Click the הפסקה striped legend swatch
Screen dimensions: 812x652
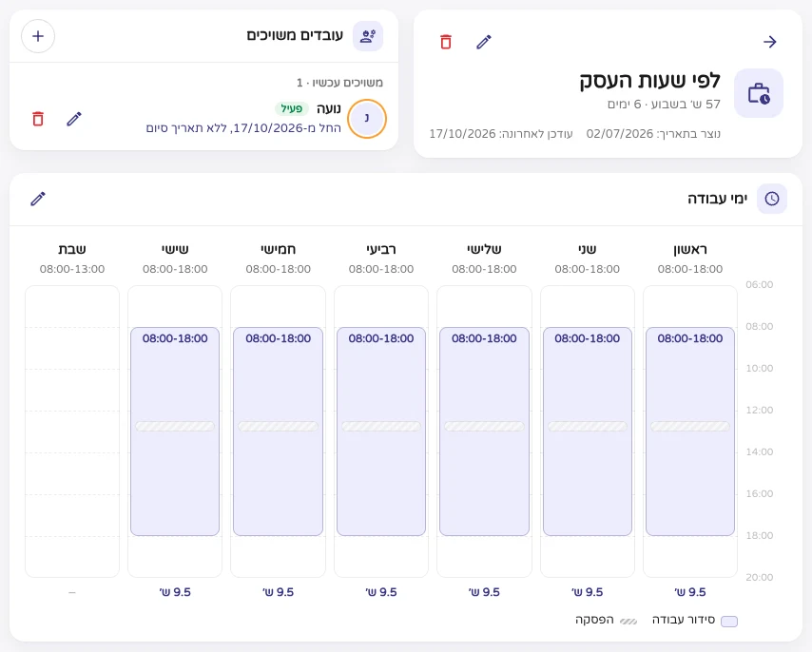pos(628,621)
